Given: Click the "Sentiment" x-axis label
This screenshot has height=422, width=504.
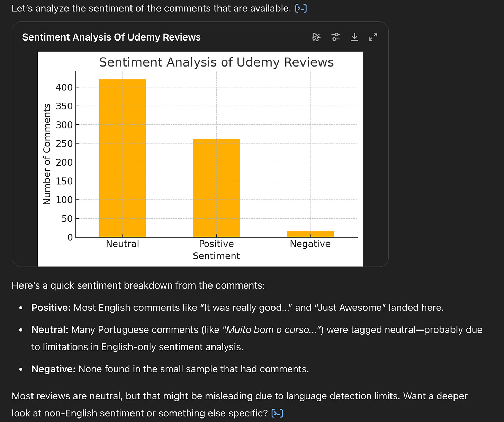Looking at the screenshot, I should click(x=216, y=256).
